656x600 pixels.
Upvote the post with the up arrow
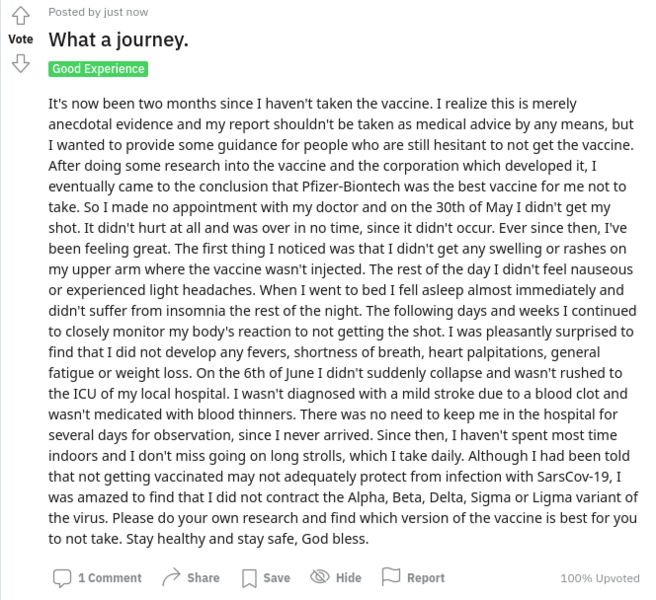20,16
